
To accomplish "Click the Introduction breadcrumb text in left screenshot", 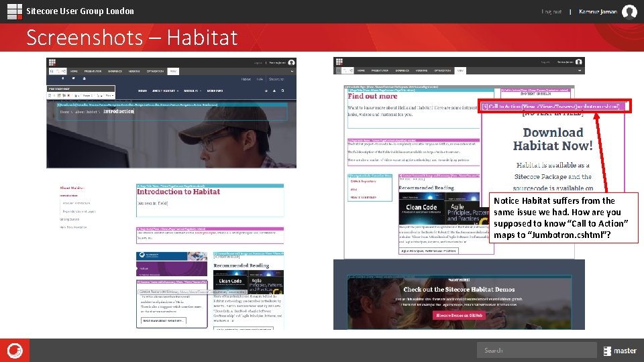I will pos(118,111).
